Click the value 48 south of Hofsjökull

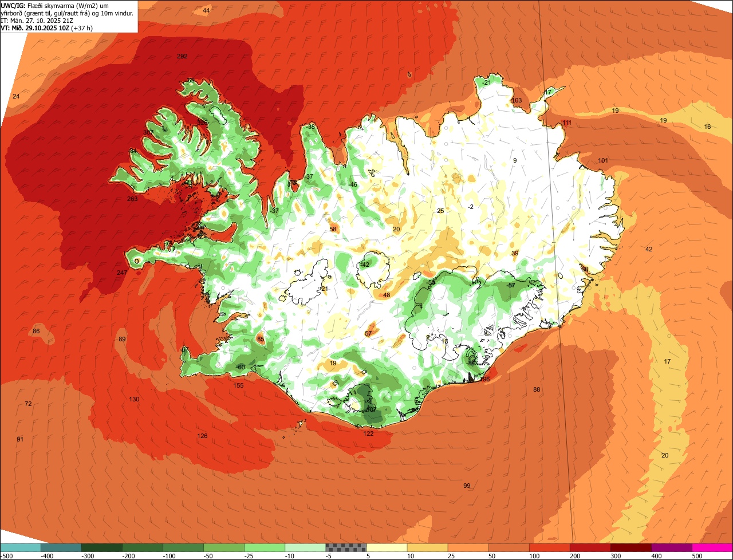pyautogui.click(x=387, y=295)
